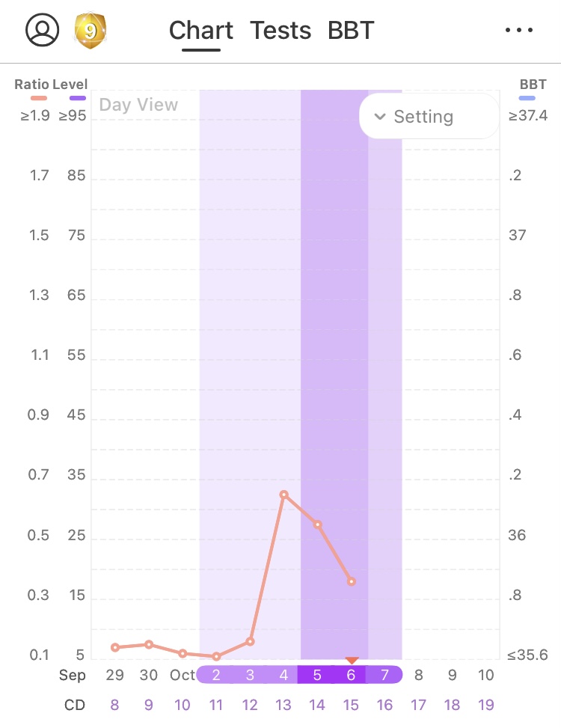Screen dimensions: 561x728
Task: Open the user profile icon
Action: point(43,31)
